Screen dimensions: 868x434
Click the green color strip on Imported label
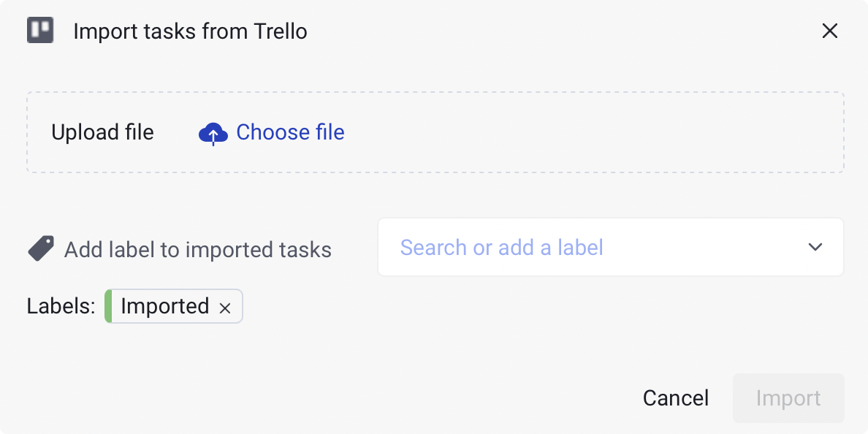[x=108, y=306]
